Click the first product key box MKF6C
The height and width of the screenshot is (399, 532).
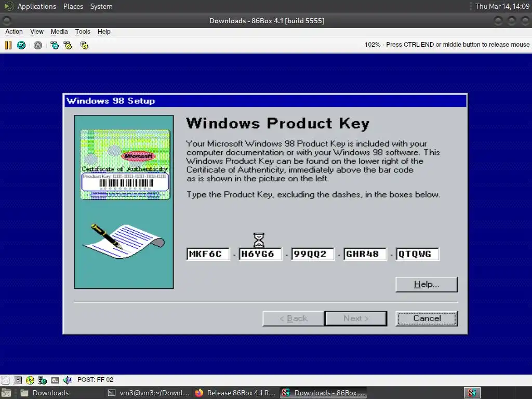tap(208, 254)
